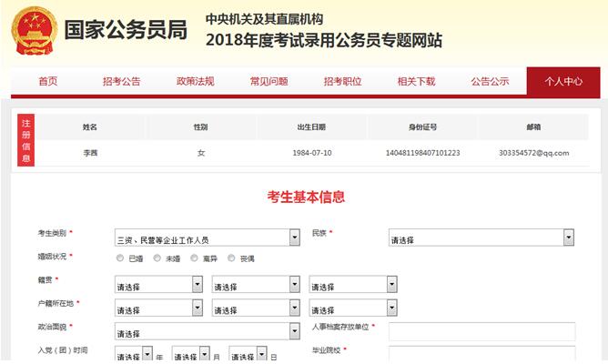Screen dimensions: 608x364
Task: Click the 毕业院校 text field
Action: (x=481, y=355)
